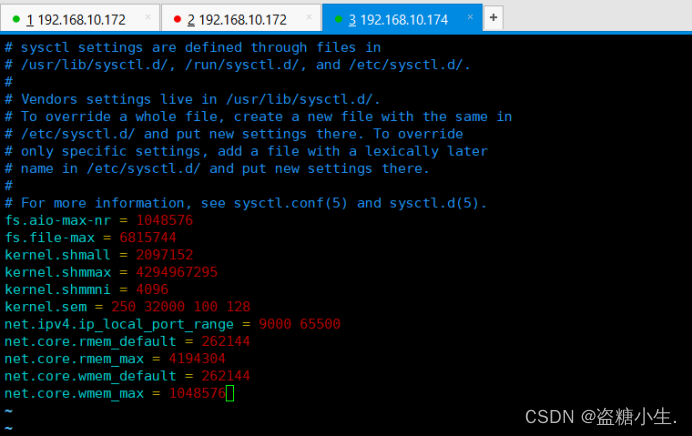The image size is (692, 436).
Task: Click the net.core.rmem_max value 4194304
Action: point(197,358)
